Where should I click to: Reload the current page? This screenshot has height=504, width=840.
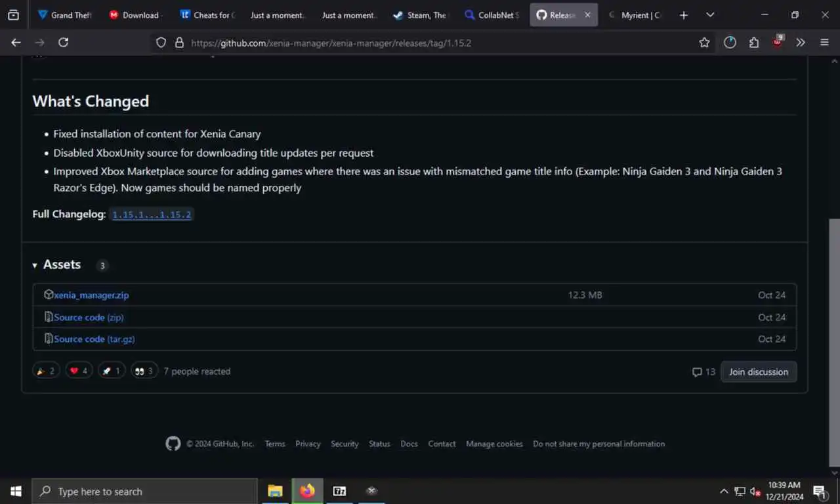(63, 43)
